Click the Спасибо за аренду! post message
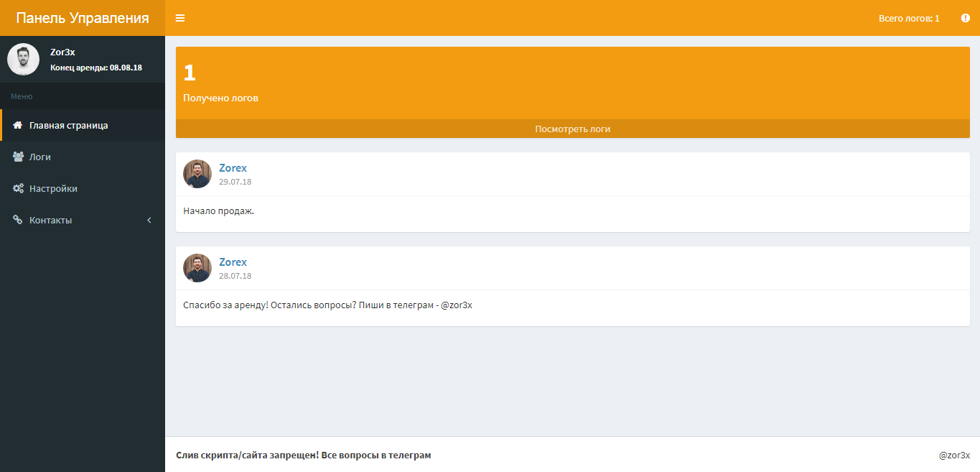Screen dimensions: 980x472 click(327, 305)
